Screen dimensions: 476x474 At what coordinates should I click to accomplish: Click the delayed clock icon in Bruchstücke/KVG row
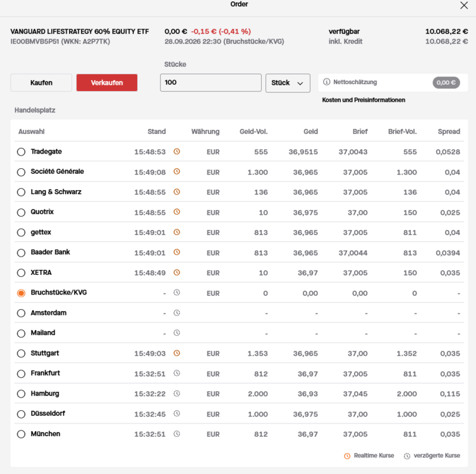click(176, 292)
